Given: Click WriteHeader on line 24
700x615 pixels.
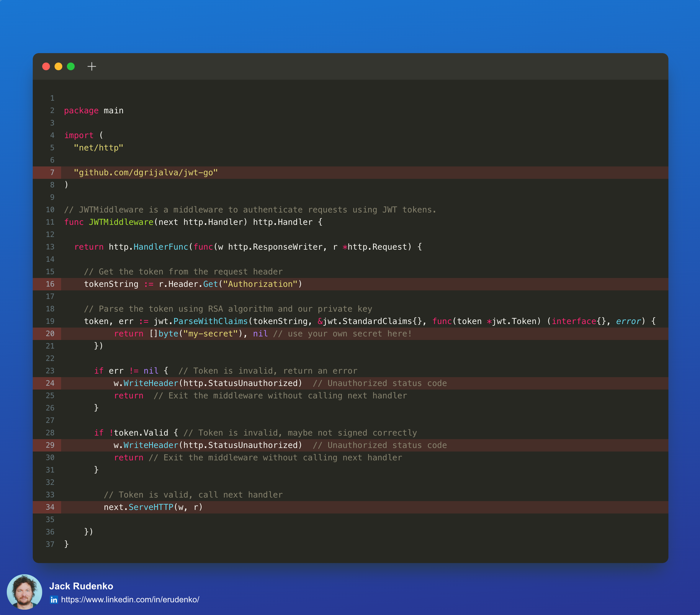Looking at the screenshot, I should [151, 383].
